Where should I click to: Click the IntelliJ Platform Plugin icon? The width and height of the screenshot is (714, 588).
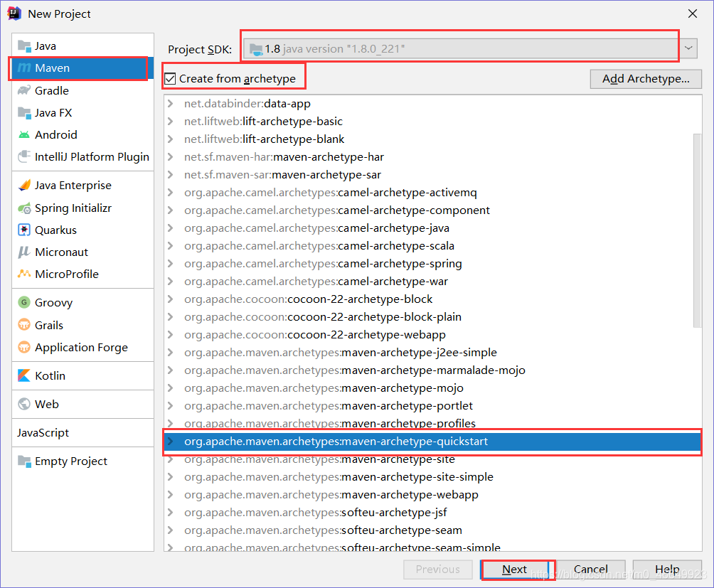24,156
